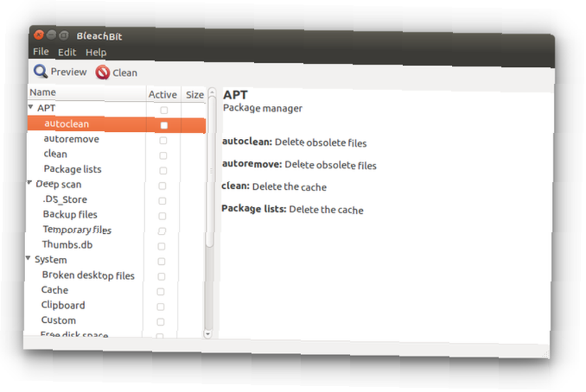586x392 pixels.
Task: Click the APT heading in details pane
Action: pyautogui.click(x=236, y=95)
